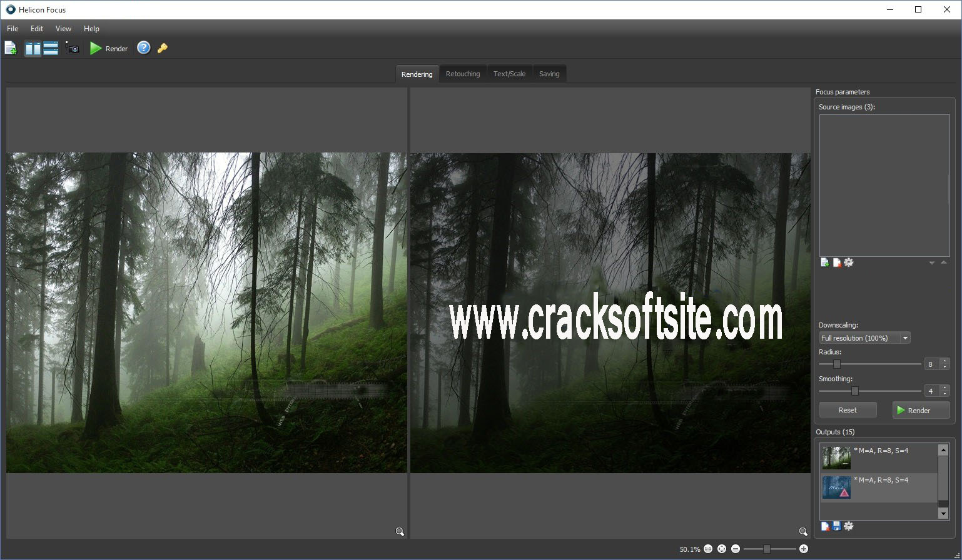The image size is (962, 560).
Task: Open the Help menu
Action: tap(91, 29)
